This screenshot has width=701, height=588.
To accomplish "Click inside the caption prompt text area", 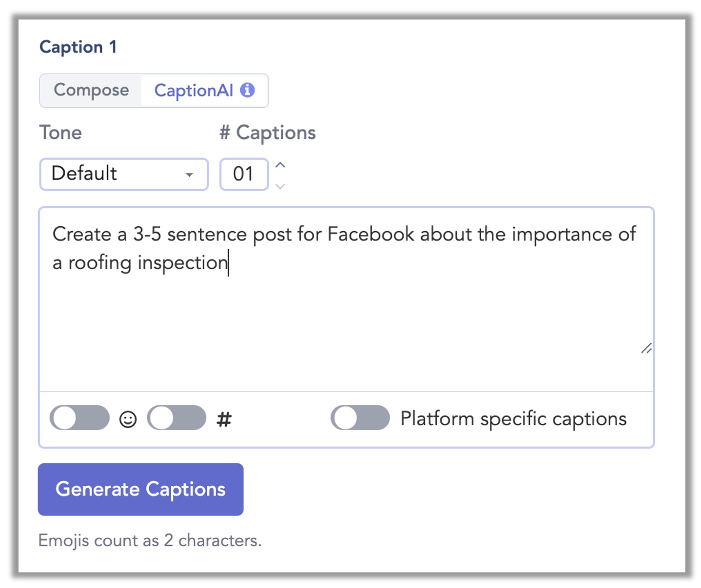I will pos(346,299).
